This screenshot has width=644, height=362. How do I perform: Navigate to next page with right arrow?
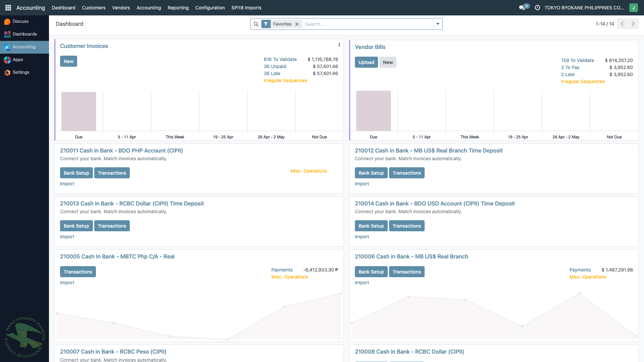point(633,24)
